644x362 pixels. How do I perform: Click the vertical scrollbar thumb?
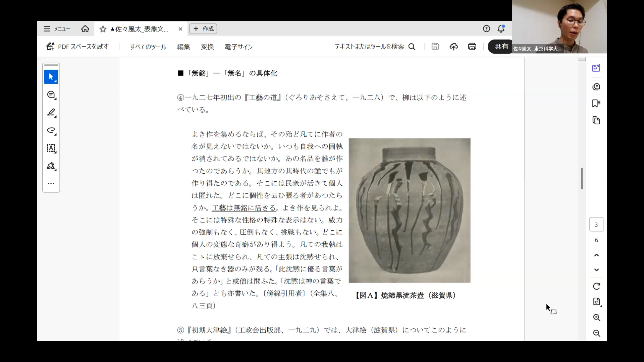[582, 178]
